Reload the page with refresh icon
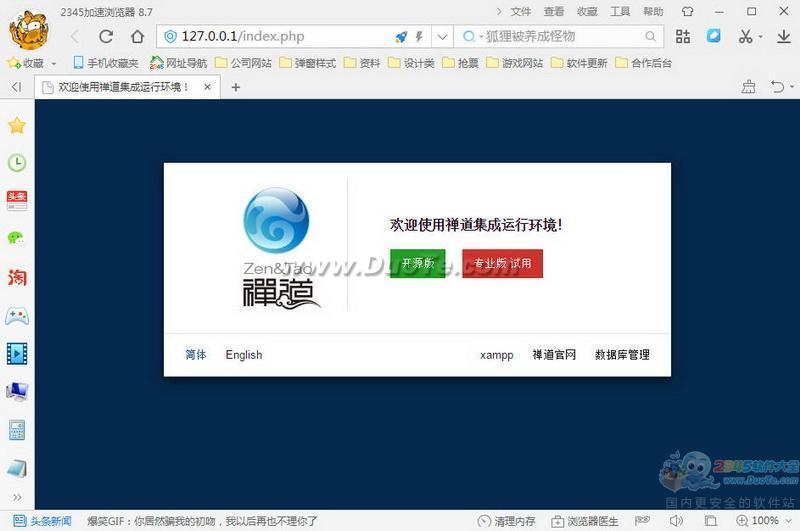 pos(106,36)
